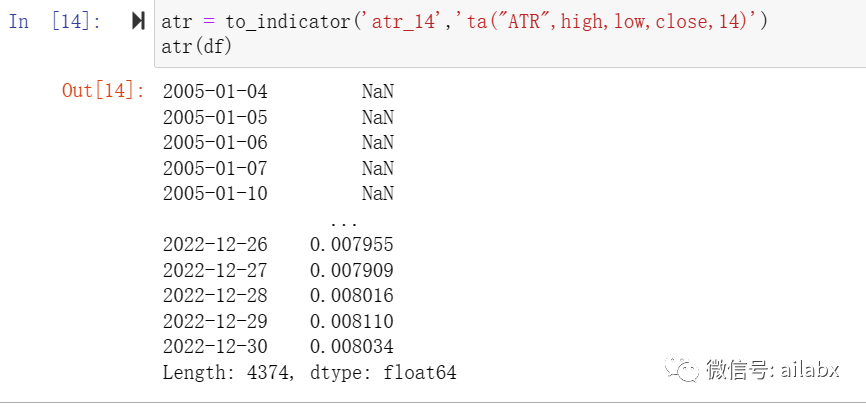Click the 0.007955 value in output

click(351, 245)
